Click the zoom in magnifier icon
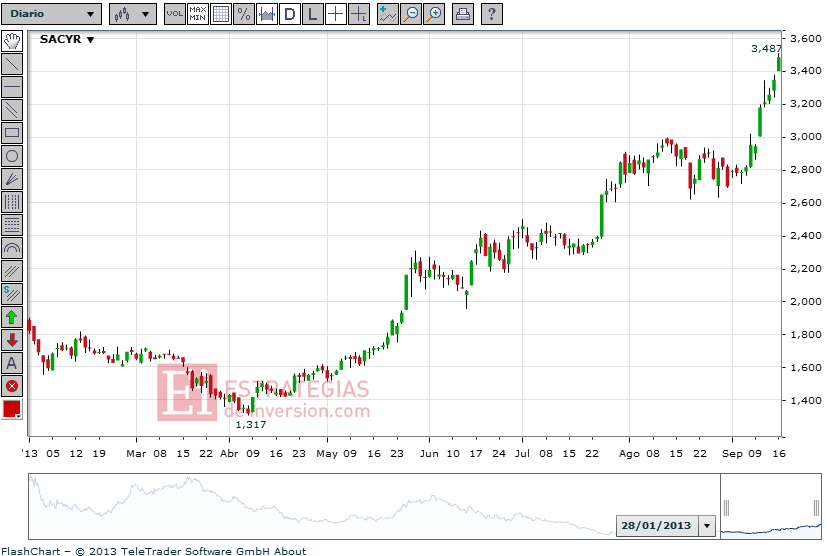This screenshot has width=827, height=556. tap(434, 14)
